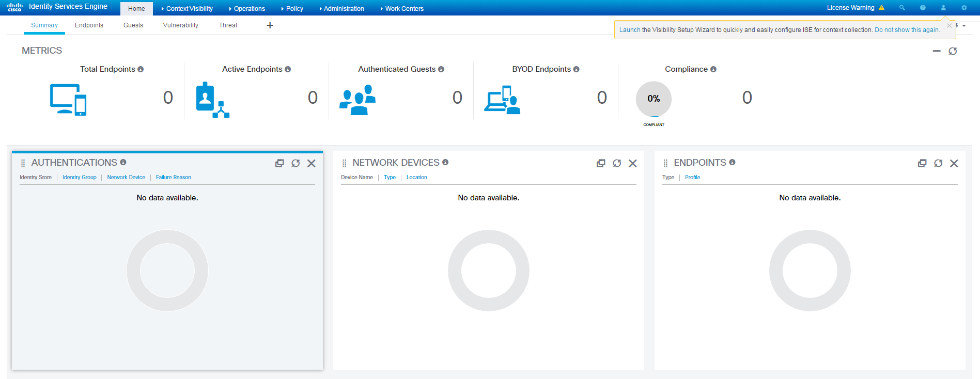The image size is (980, 379).
Task: Collapse the Metrics section with minus icon
Action: point(937,51)
